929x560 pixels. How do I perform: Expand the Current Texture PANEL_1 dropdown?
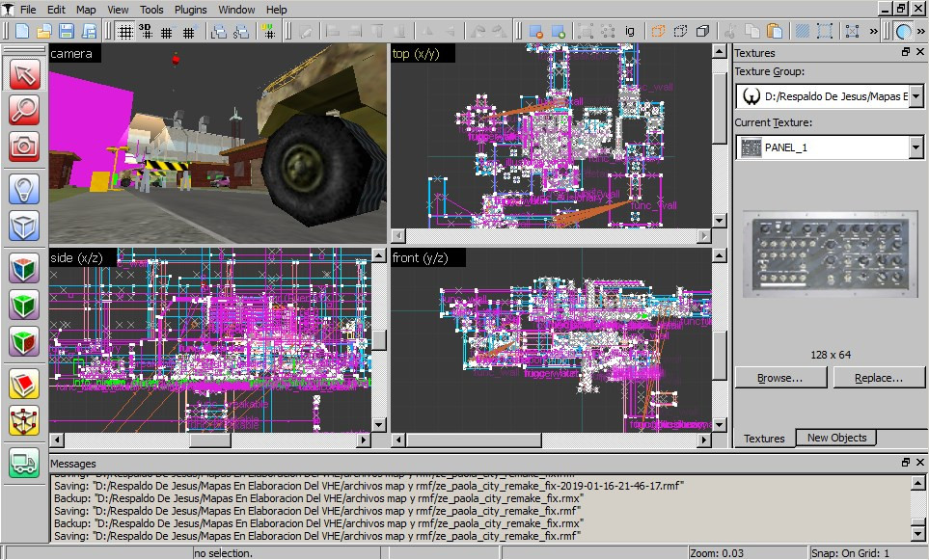tap(915, 147)
